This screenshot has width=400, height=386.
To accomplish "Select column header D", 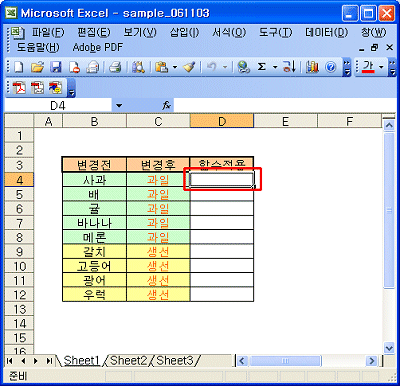I will coord(222,121).
